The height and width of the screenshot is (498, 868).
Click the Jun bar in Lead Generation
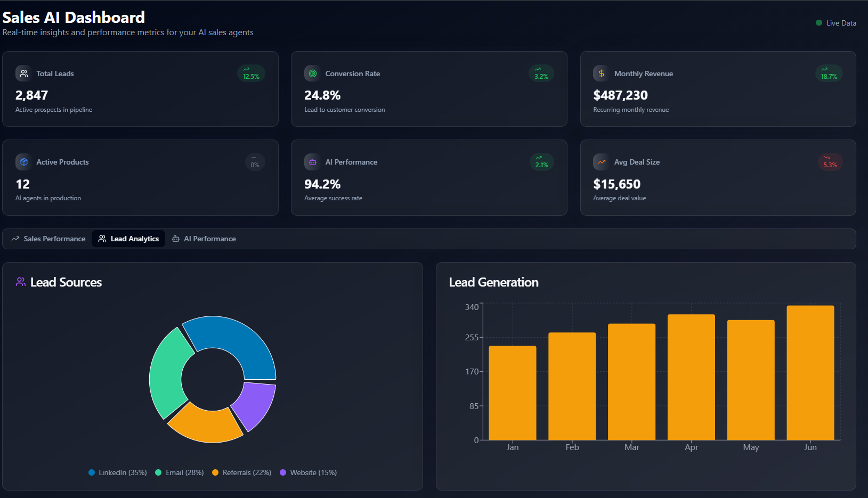click(x=810, y=373)
